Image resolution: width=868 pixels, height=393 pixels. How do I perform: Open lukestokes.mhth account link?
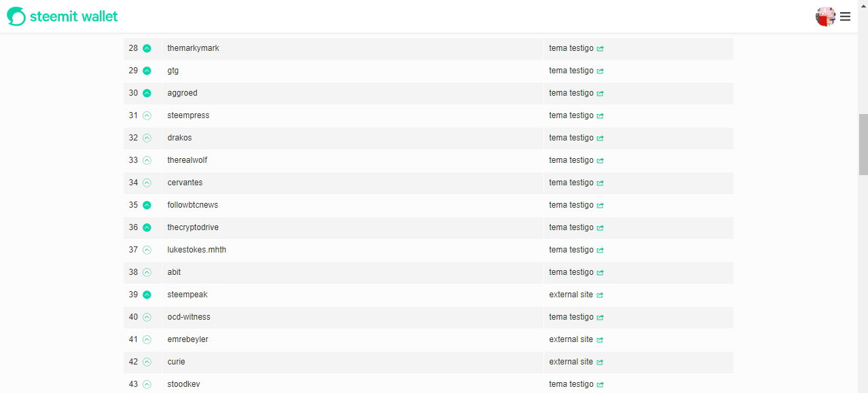tap(197, 250)
